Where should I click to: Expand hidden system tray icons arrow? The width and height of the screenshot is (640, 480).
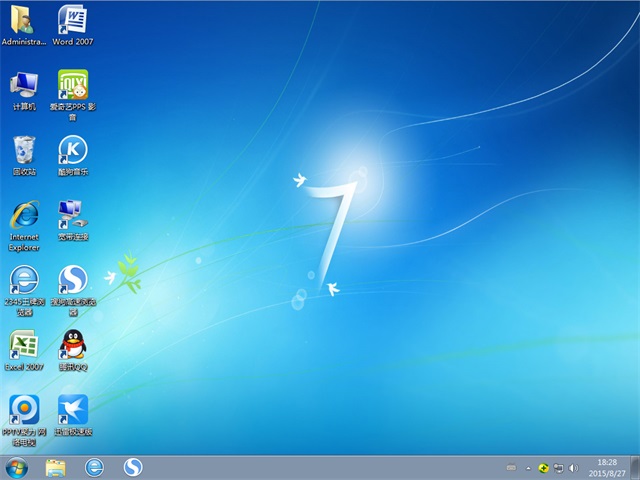527,467
